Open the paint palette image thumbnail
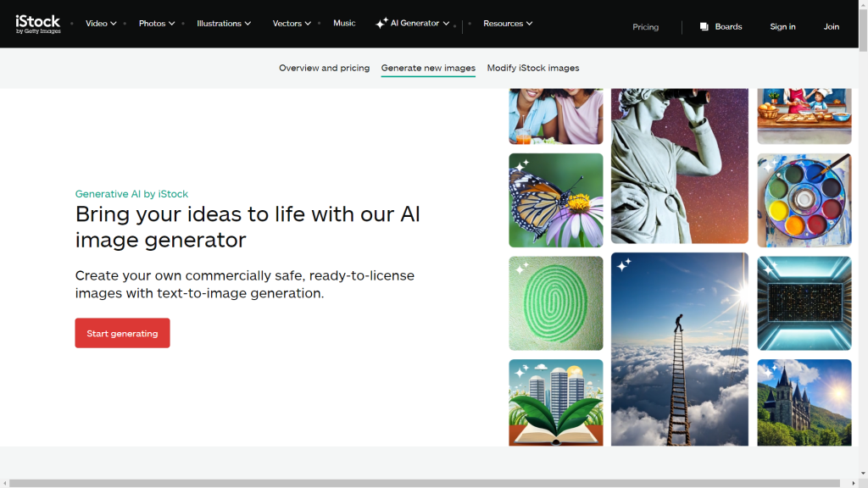Image resolution: width=868 pixels, height=488 pixels. click(x=804, y=200)
